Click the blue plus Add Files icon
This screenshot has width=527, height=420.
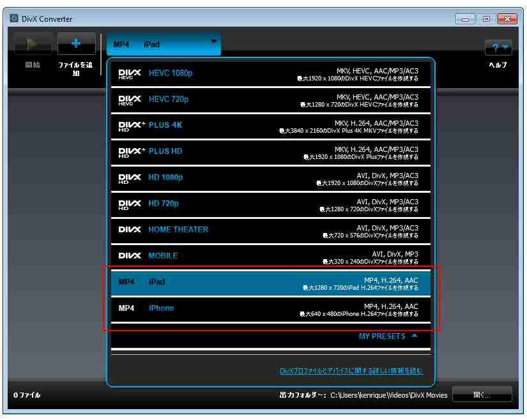(76, 43)
